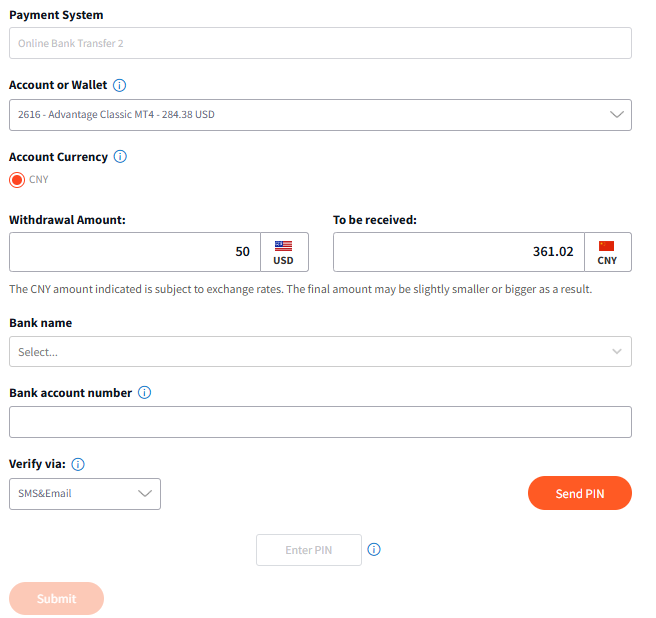Click the Send PIN button

[580, 493]
